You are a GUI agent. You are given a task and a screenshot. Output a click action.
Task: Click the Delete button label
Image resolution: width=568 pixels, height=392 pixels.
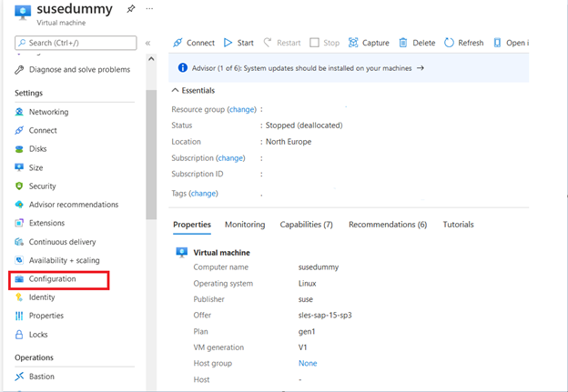tap(424, 43)
